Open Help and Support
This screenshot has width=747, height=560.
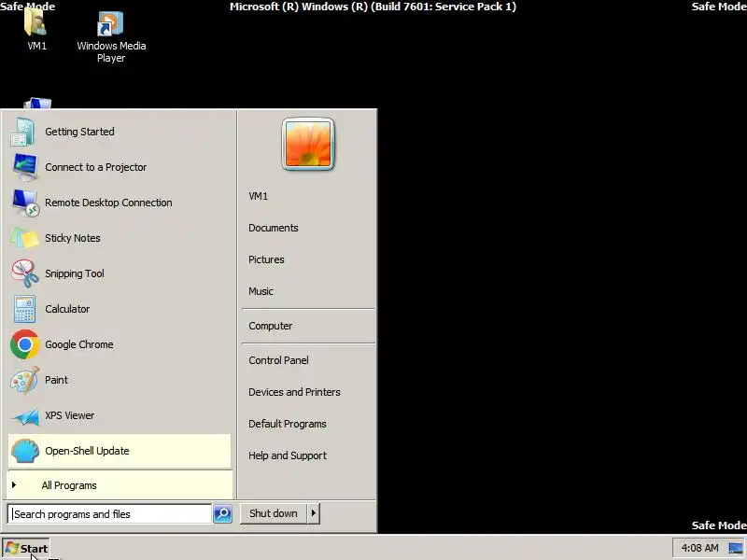tap(288, 455)
